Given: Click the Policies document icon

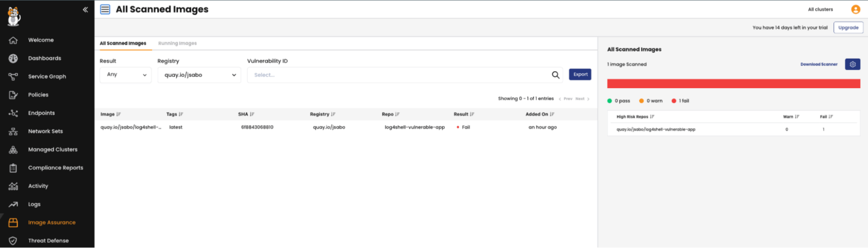Looking at the screenshot, I should [x=14, y=95].
